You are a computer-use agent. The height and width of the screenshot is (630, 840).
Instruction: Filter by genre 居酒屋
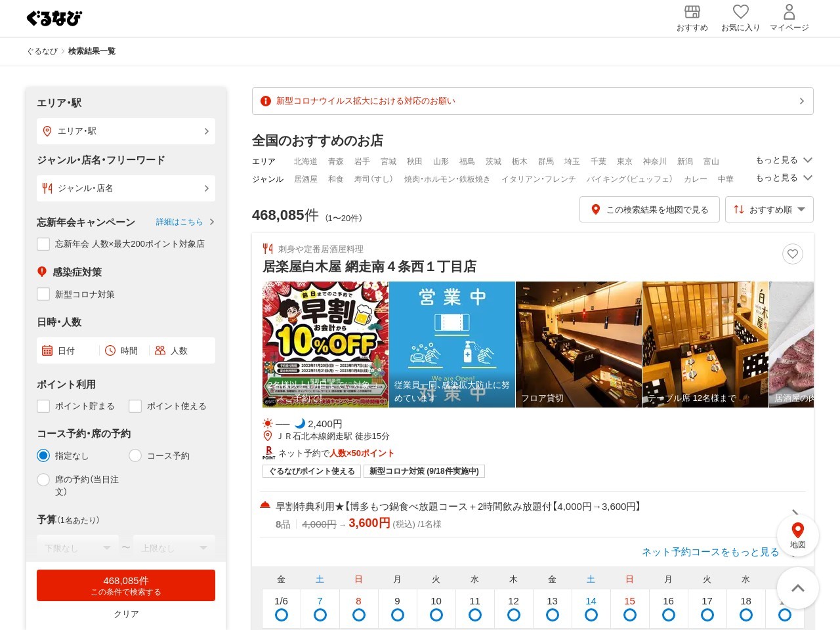[x=306, y=179]
